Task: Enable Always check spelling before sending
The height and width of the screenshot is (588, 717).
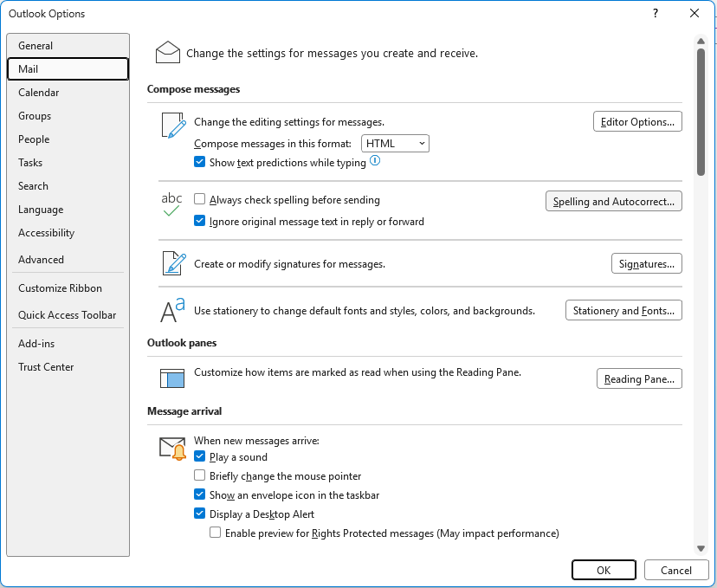Action: tap(199, 199)
